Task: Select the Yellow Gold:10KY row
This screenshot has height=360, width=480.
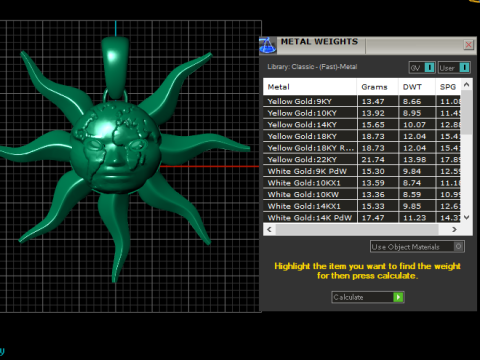Action: coord(362,113)
